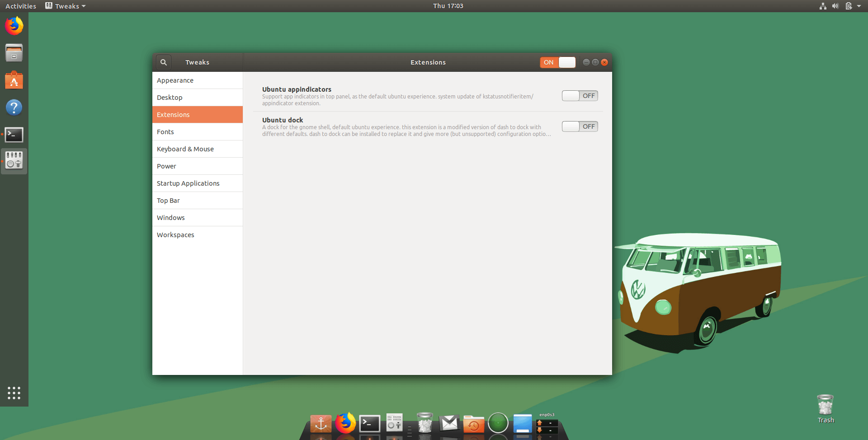The height and width of the screenshot is (440, 868).
Task: Open Startup Applications section
Action: tap(198, 183)
